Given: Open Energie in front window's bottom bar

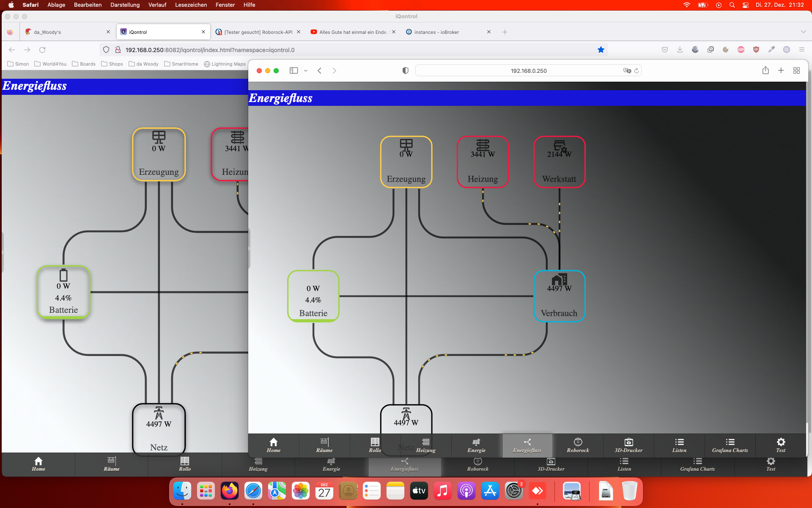Looking at the screenshot, I should [x=477, y=445].
